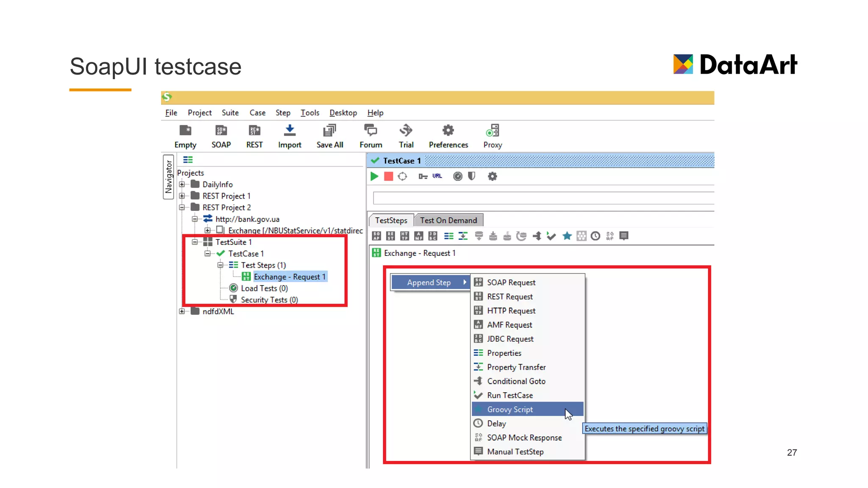Add a Manual TestStep via step toolbar icon

coord(624,236)
